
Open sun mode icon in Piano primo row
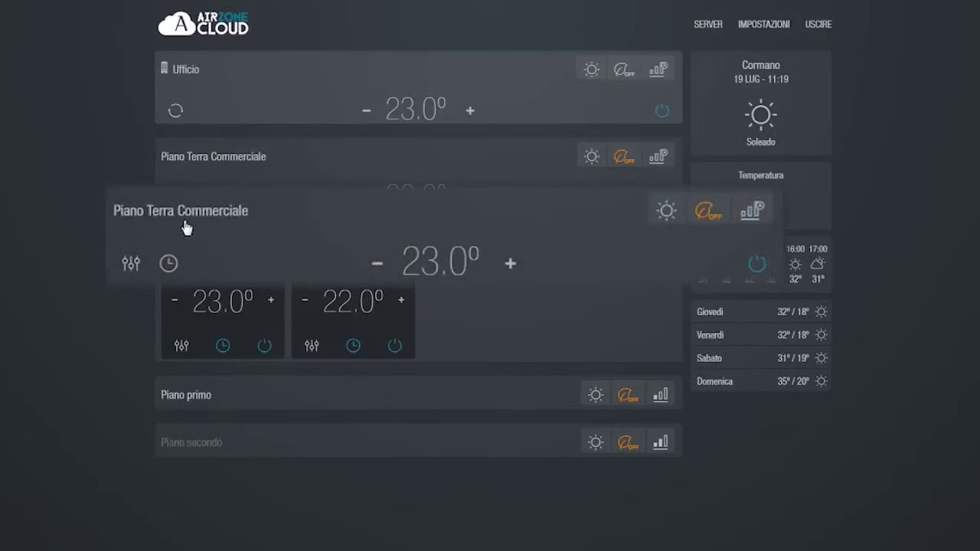tap(596, 395)
